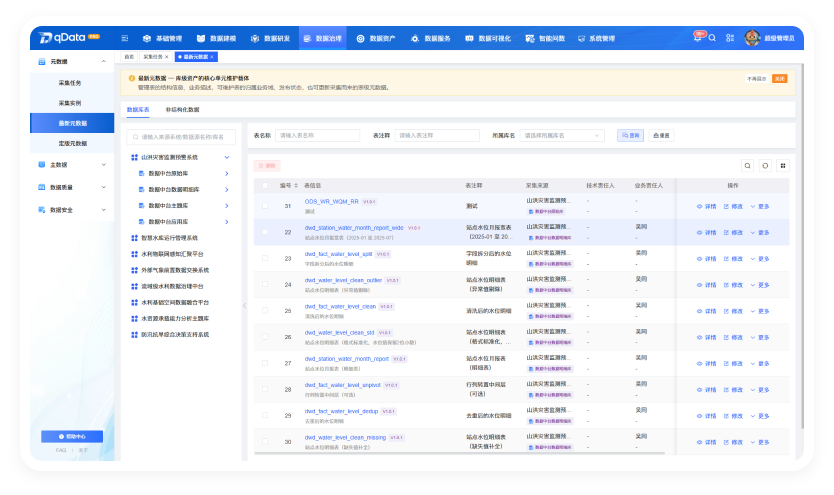Open the dwd_water_level_clean_outlier table link

343,280
